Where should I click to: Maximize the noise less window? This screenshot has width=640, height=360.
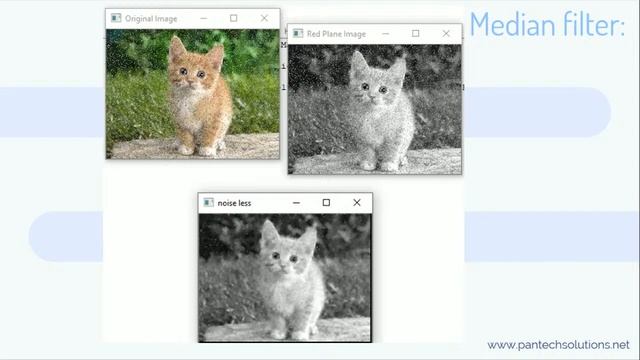tap(326, 202)
